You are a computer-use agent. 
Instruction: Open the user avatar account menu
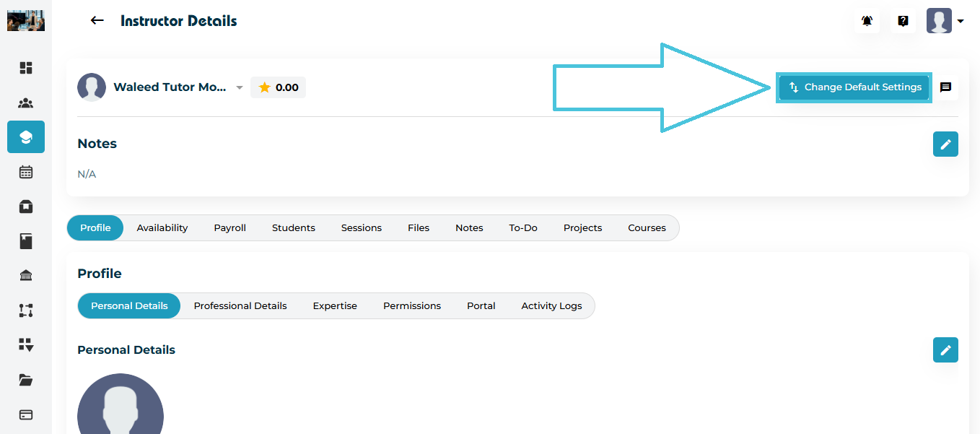point(945,21)
